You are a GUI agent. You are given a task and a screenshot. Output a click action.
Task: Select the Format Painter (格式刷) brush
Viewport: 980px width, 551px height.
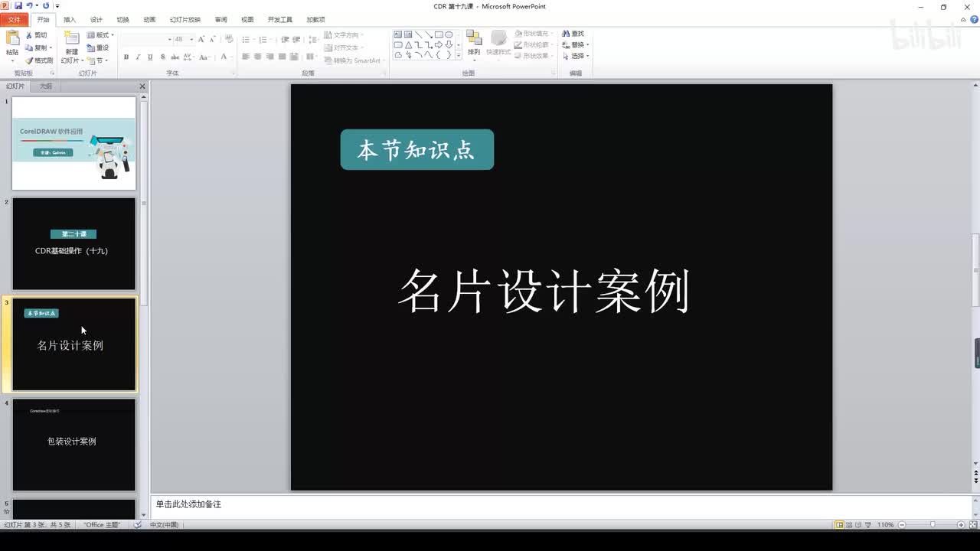pos(29,60)
